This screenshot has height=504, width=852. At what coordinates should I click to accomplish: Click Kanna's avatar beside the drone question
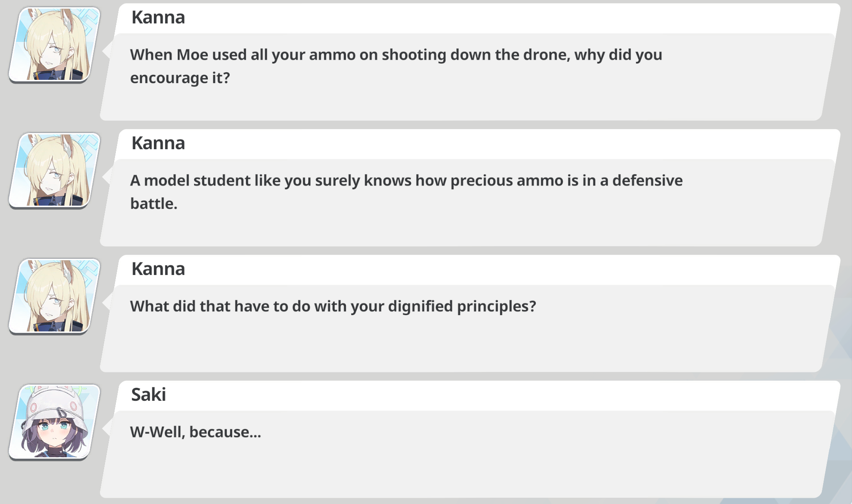tap(55, 45)
